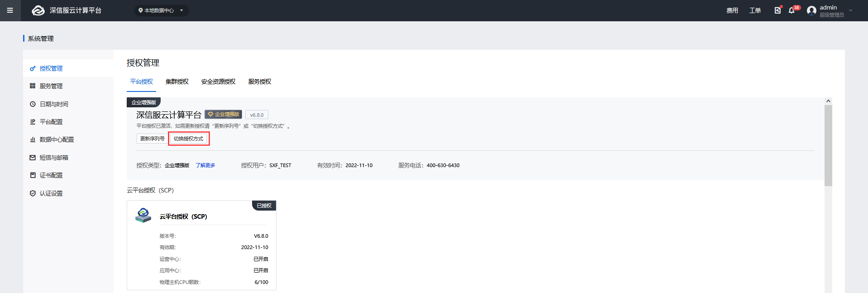Click the 日期与时间 clock icon
The width and height of the screenshot is (868, 293).
33,104
